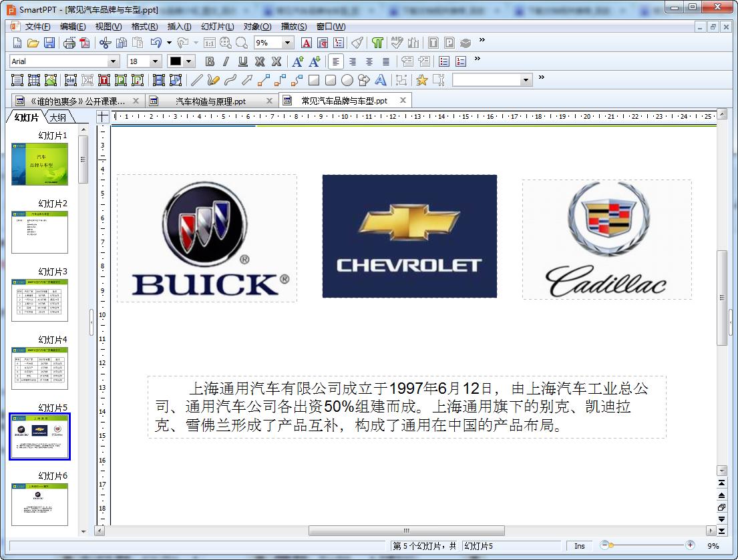Select the freehand pencil tool
This screenshot has width=738, height=560.
click(213, 80)
